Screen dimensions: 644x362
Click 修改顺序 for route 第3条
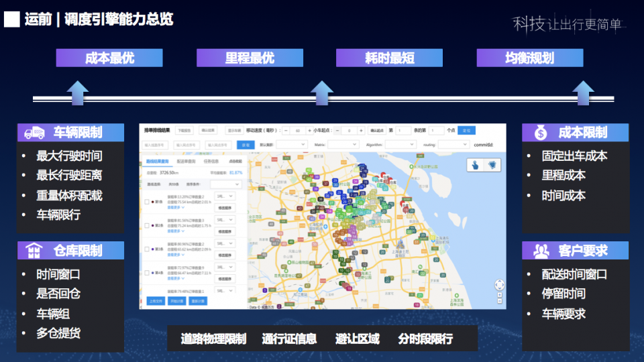tap(225, 255)
